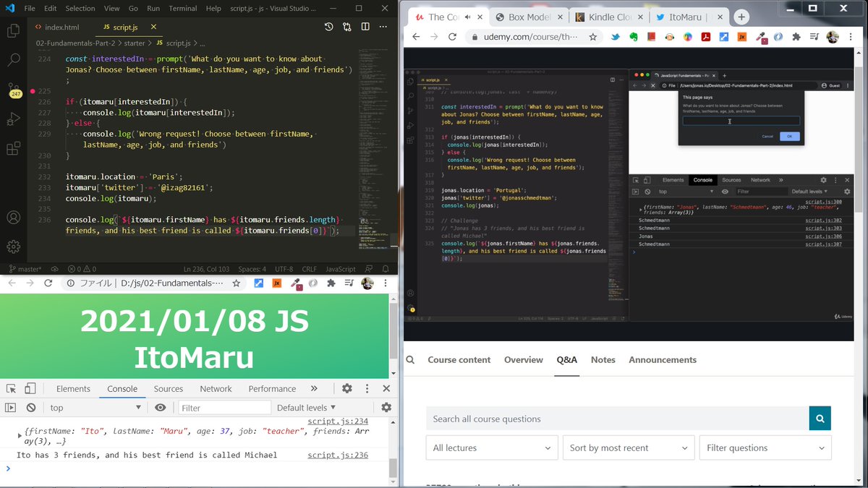Mute the Udemy tab via speaker icon
868x488 pixels.
(x=468, y=17)
